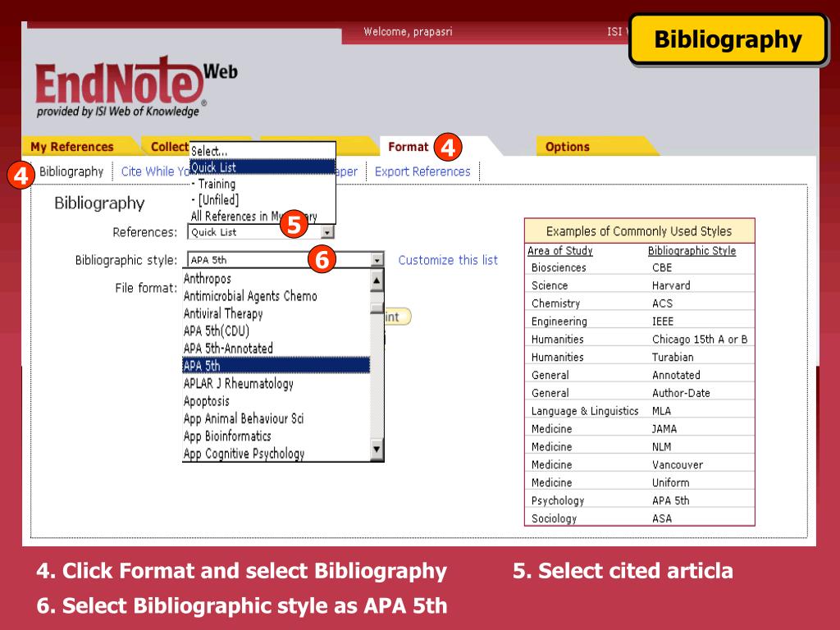Image resolution: width=840 pixels, height=630 pixels.
Task: Open the References dropdown arrow
Action: (x=326, y=232)
